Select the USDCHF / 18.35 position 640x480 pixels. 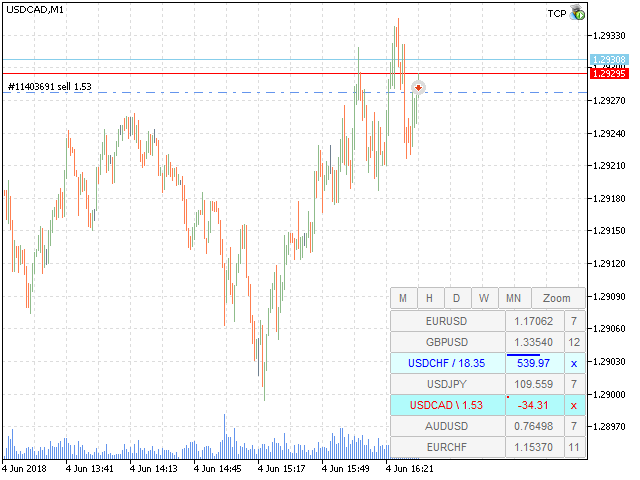[x=447, y=363]
